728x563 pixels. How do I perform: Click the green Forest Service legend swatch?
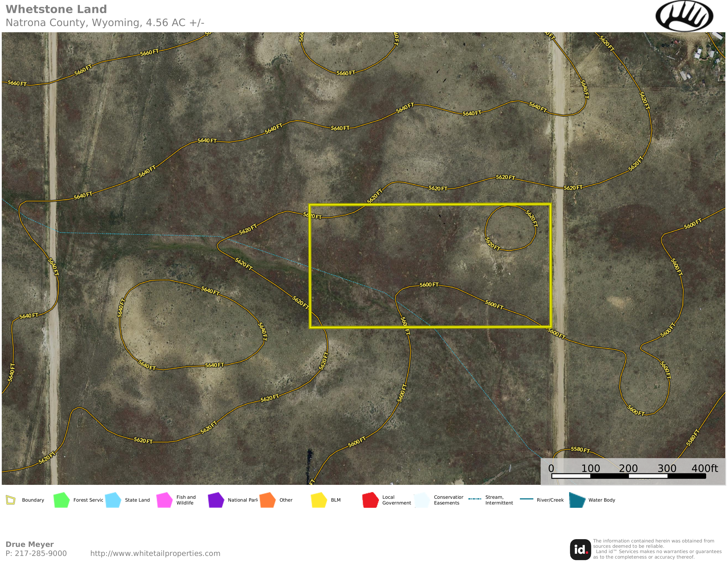coord(61,500)
